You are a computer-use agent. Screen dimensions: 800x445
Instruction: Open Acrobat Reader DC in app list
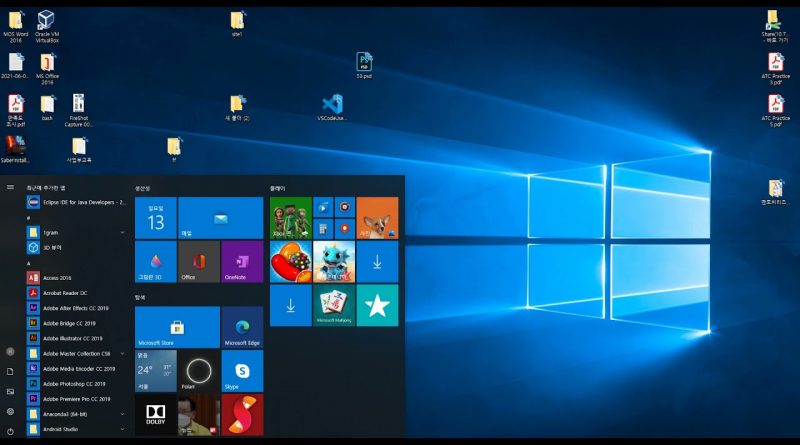(77, 293)
